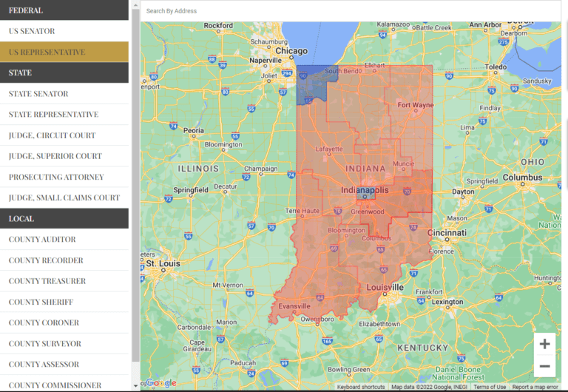Click the blue highlighted district near South Bend

pos(309,86)
